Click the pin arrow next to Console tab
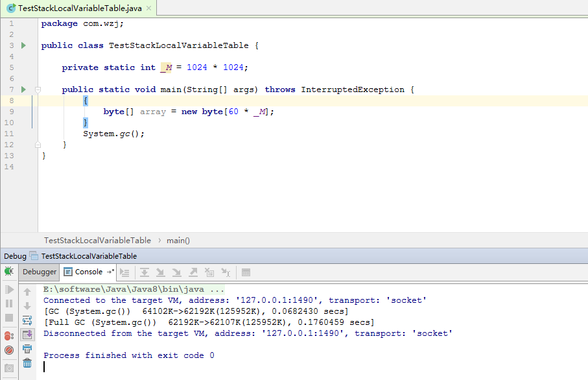This screenshot has width=588, height=380. click(x=110, y=271)
